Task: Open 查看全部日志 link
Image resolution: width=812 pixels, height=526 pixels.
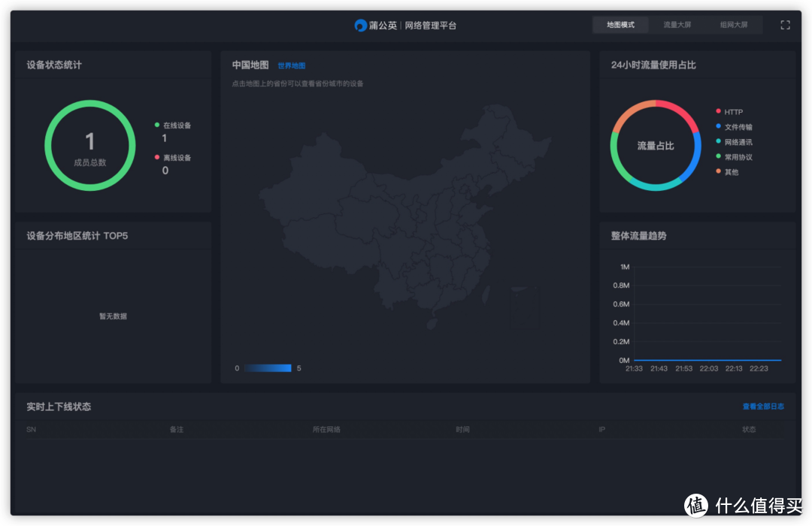Action: click(x=763, y=407)
